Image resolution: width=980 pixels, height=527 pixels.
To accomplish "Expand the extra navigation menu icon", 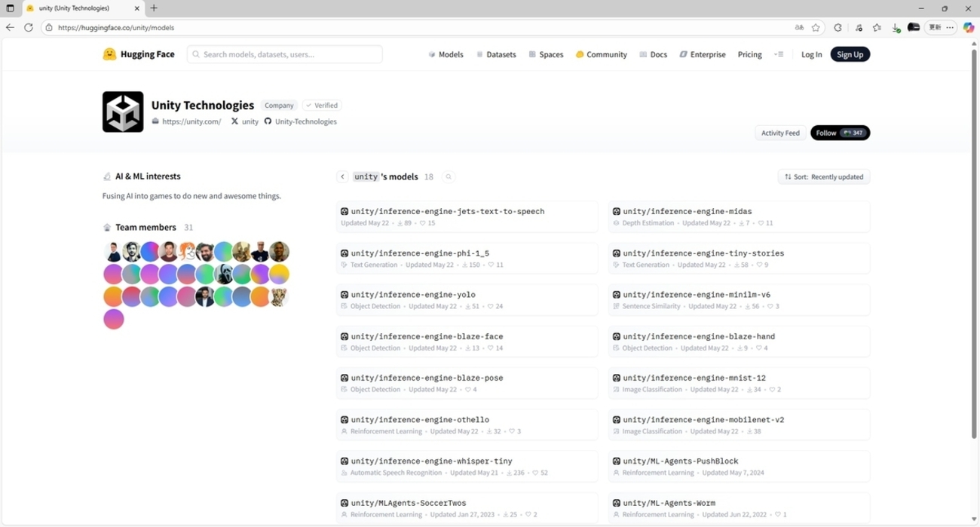I will point(779,54).
